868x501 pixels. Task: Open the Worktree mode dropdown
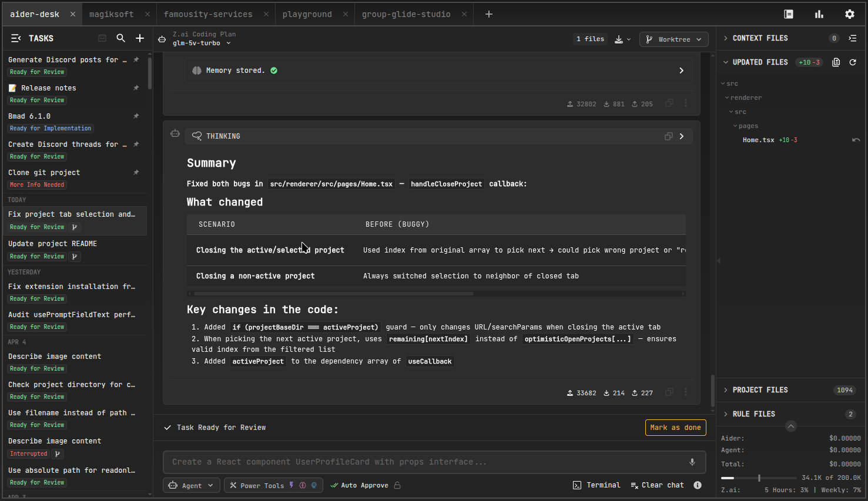(674, 39)
